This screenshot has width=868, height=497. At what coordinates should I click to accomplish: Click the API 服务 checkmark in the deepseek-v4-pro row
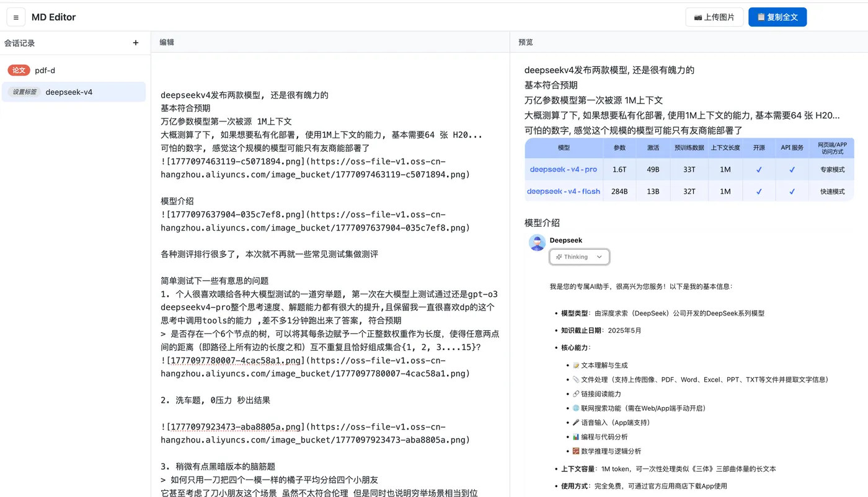coord(792,169)
